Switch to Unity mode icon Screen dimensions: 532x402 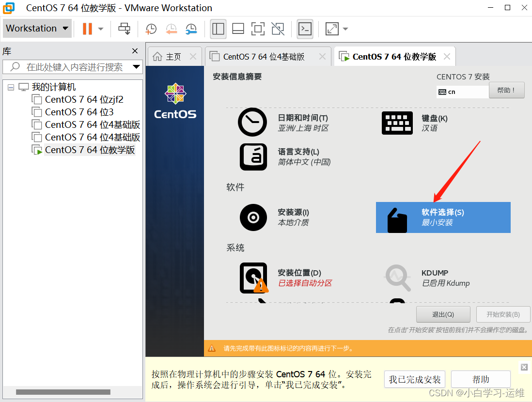(278, 29)
